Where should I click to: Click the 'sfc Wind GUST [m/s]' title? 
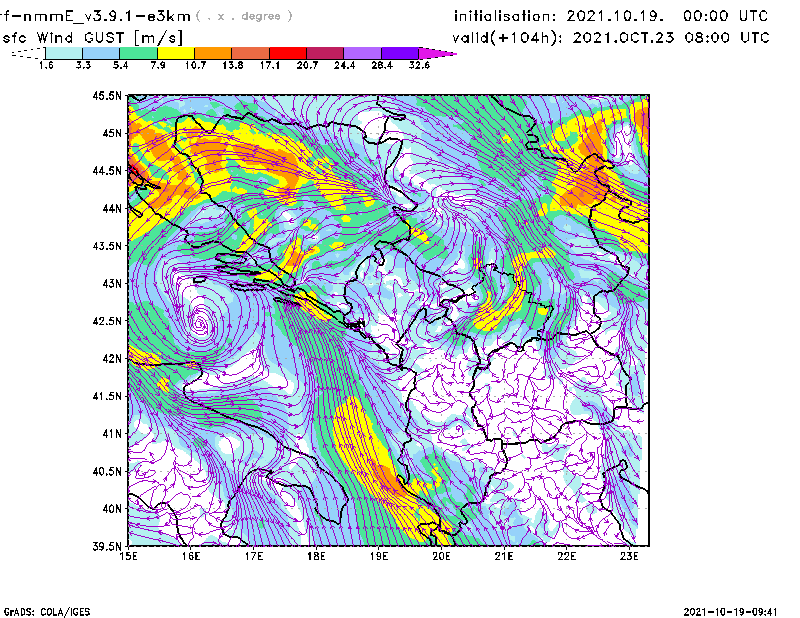92,37
